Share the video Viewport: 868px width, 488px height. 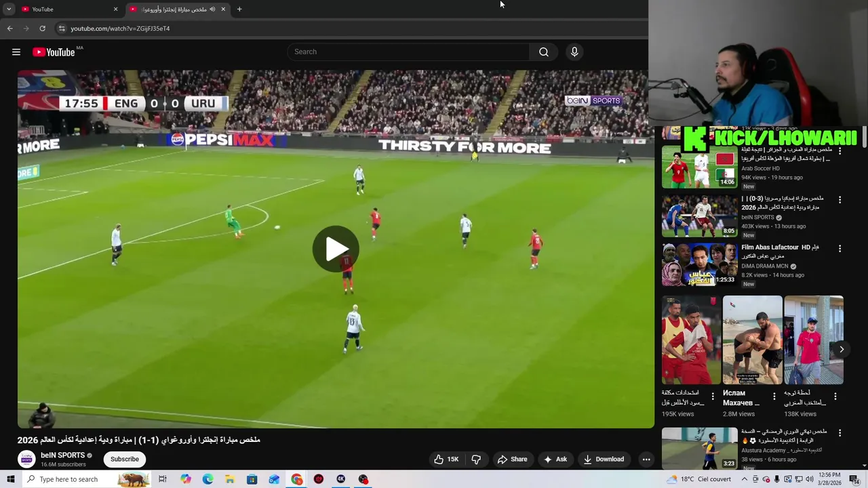point(512,459)
